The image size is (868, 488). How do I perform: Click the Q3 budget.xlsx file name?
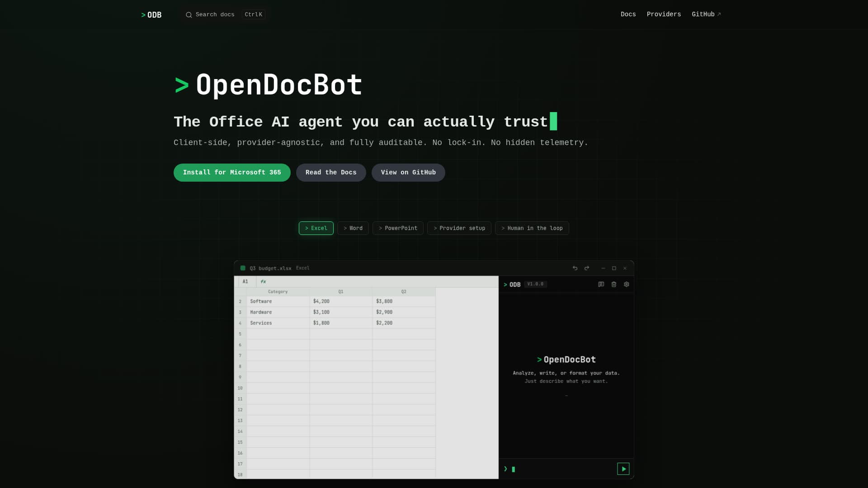click(x=270, y=268)
